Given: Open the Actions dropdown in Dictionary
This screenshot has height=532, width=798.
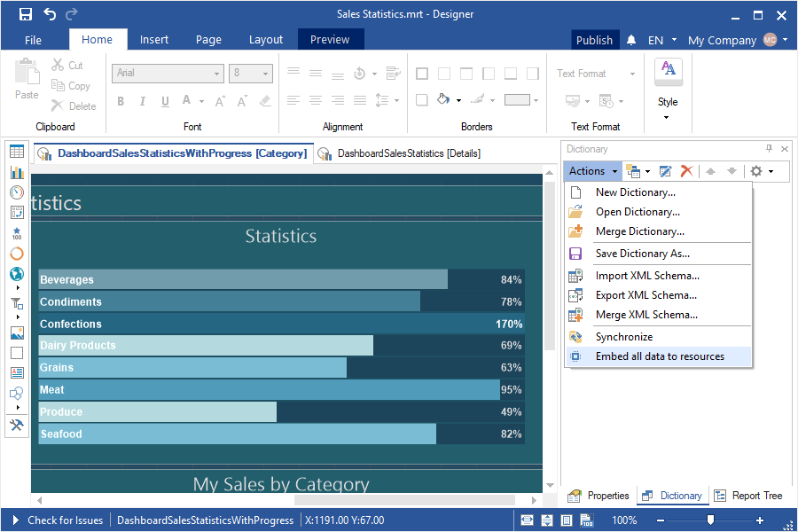Looking at the screenshot, I should [593, 171].
